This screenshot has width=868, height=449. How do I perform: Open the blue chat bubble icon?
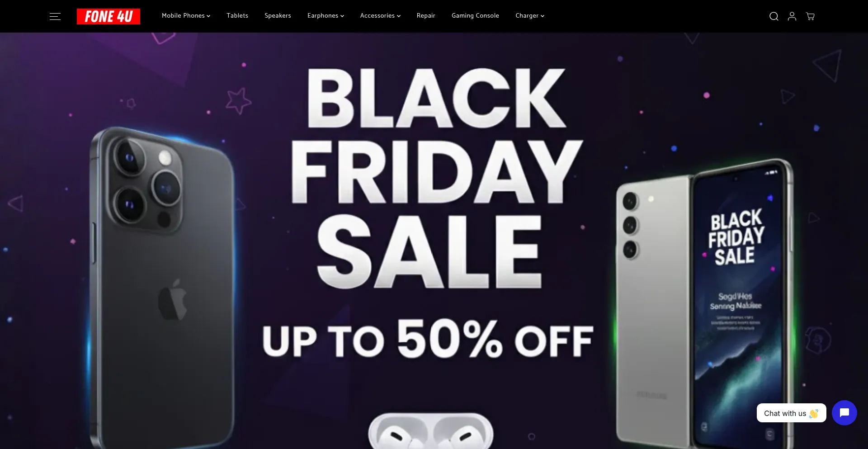click(x=844, y=413)
